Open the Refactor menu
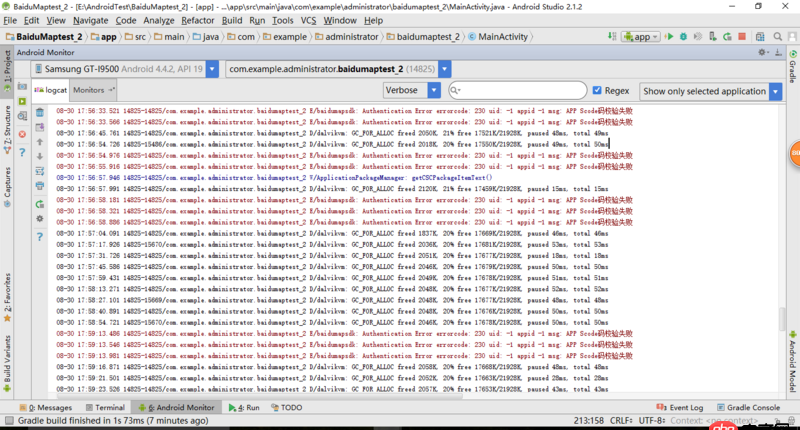Screen dimensions: 800x430 [197, 20]
